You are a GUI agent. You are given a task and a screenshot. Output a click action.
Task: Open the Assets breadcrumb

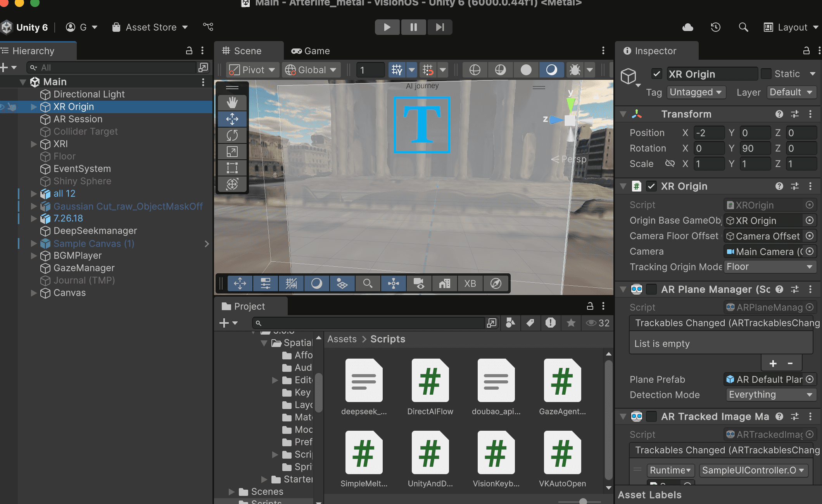342,339
